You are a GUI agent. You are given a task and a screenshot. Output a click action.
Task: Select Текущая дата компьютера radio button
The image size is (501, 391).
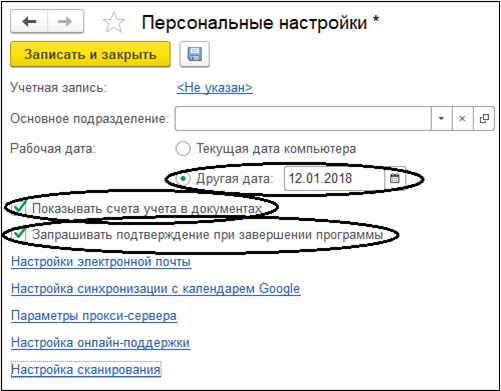point(183,149)
